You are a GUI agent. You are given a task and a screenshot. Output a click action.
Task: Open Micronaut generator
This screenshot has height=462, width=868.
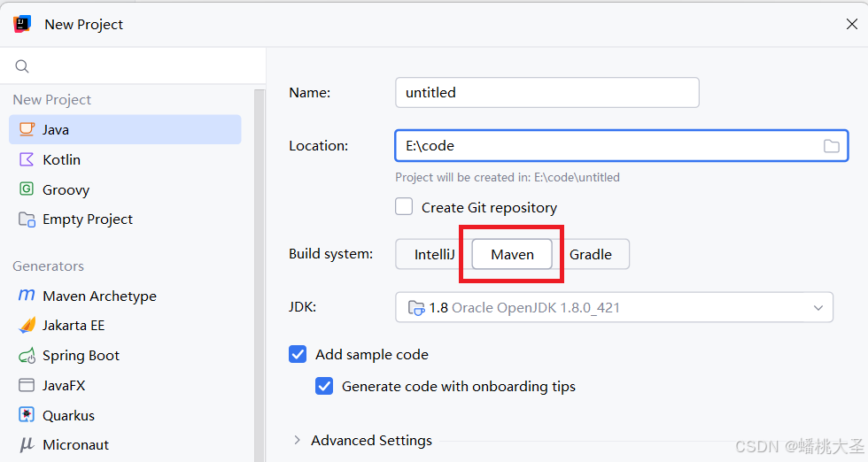point(125,445)
